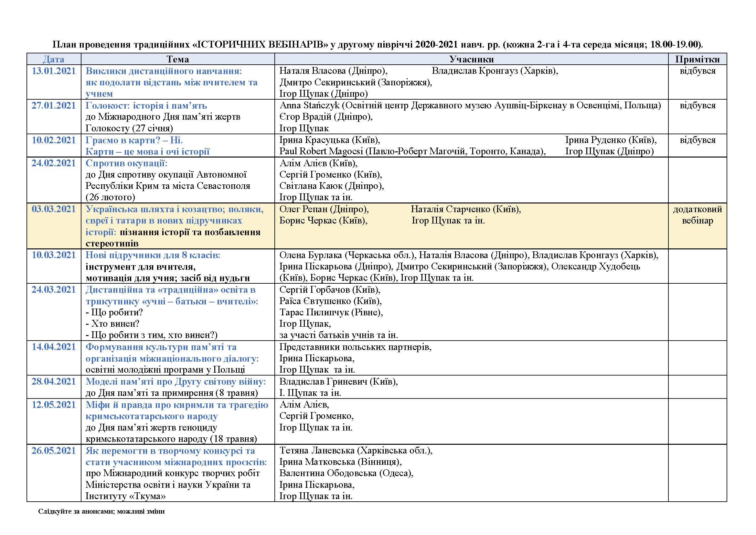
Task: Click participant "Дмитро Секиринський (Запоріжжя)," in the 13.01.2021 row
Action: point(356,82)
